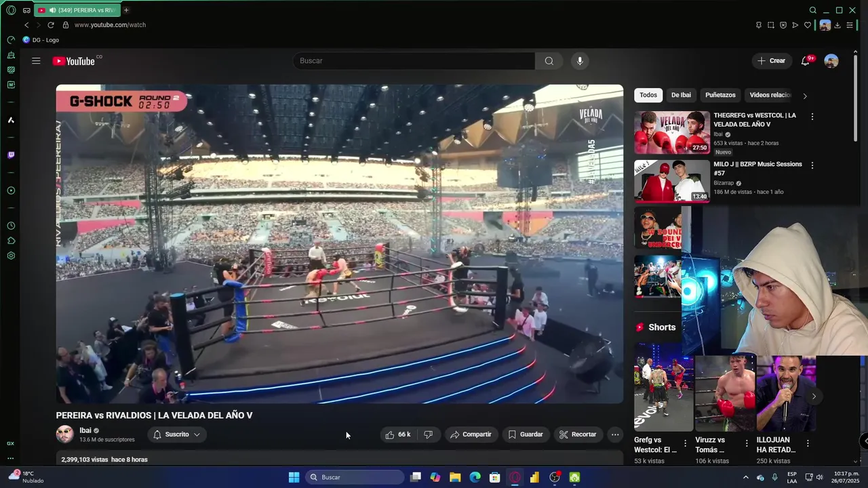This screenshot has height=488, width=868.
Task: Open Opera sidebar settings gear
Action: click(x=11, y=256)
